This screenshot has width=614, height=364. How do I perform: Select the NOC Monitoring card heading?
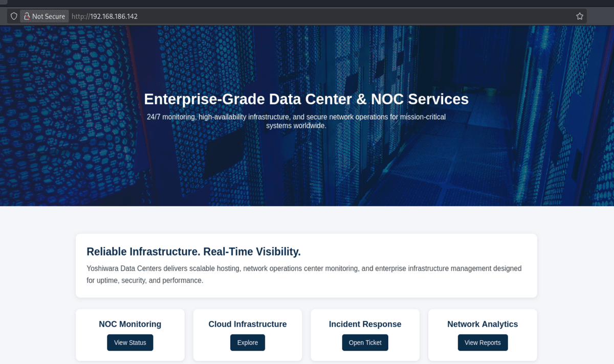pos(130,324)
